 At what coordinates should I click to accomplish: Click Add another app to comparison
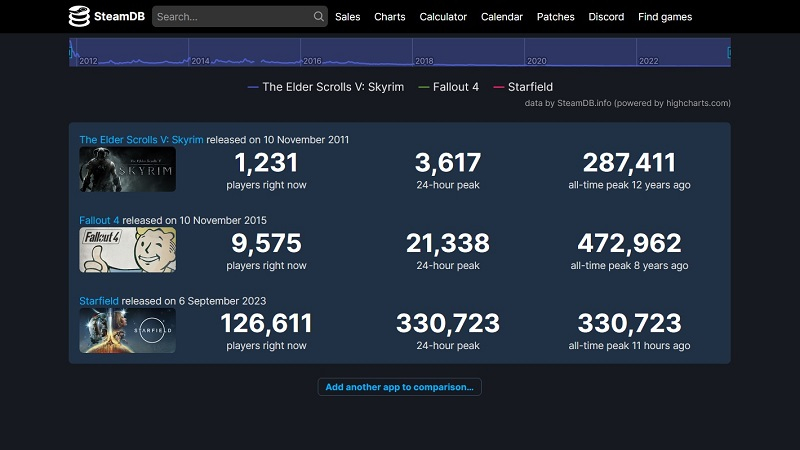pyautogui.click(x=400, y=387)
